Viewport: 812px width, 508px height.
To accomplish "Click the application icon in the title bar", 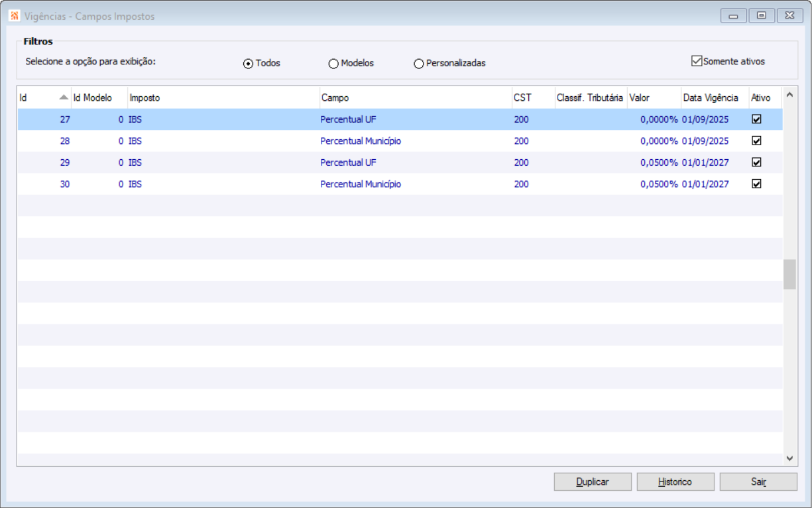I will click(14, 16).
